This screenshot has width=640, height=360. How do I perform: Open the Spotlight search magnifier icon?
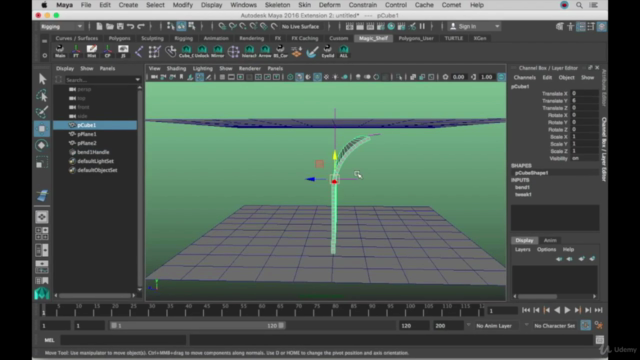[579, 5]
